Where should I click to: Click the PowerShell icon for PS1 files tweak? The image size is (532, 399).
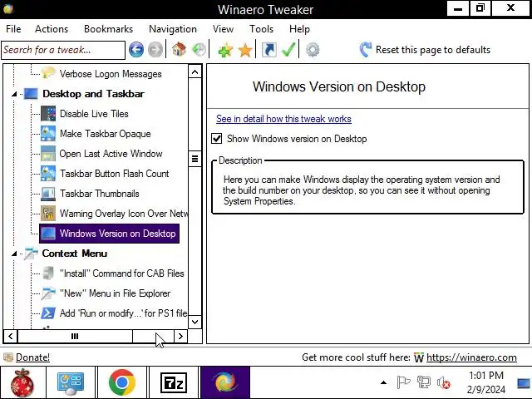click(x=48, y=313)
